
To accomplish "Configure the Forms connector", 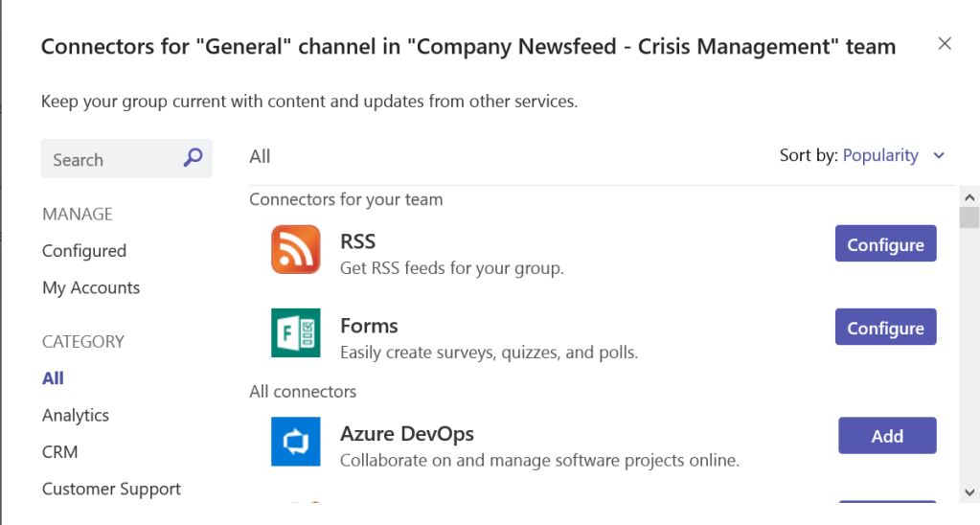I will tap(885, 328).
